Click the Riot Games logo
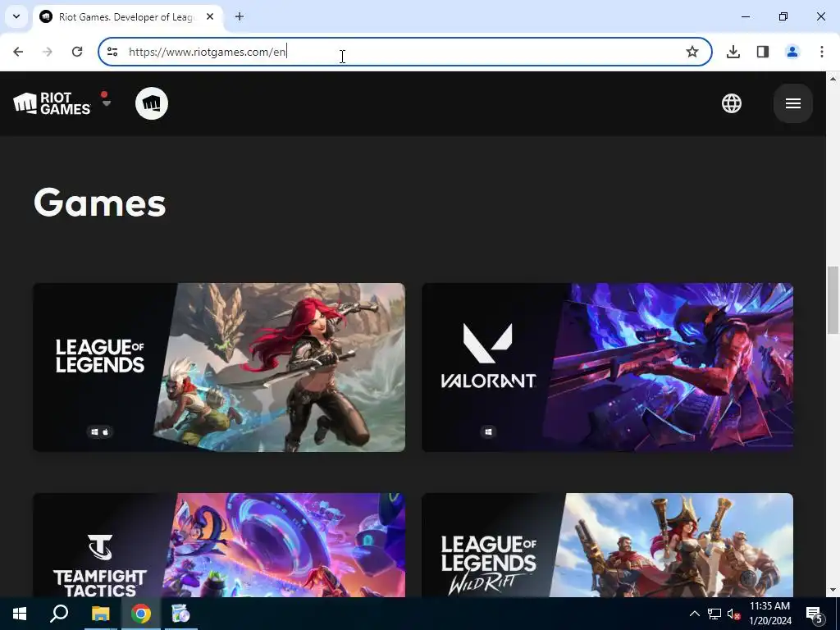 [52, 103]
